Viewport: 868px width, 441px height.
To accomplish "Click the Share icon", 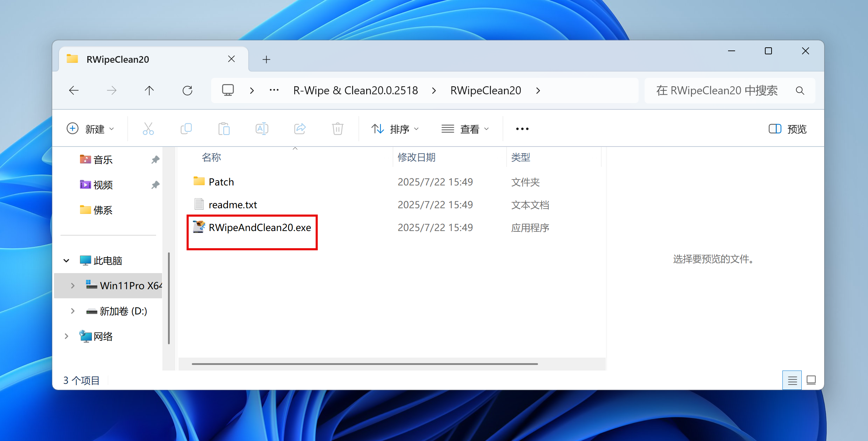I will tap(300, 129).
